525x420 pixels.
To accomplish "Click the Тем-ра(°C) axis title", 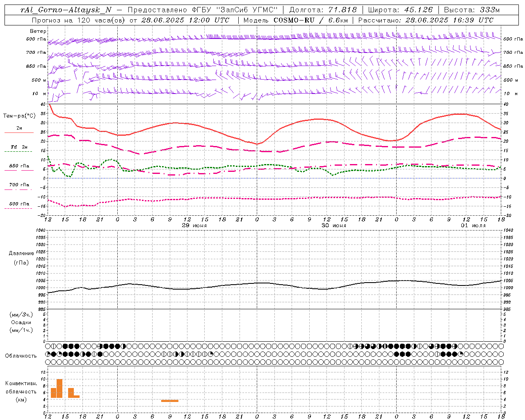I will click(19, 116).
